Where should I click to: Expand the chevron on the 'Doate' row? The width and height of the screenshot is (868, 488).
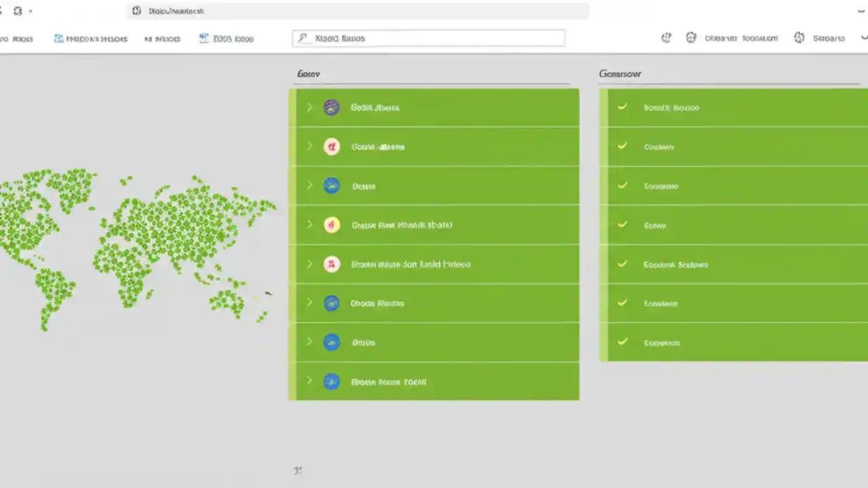[309, 186]
